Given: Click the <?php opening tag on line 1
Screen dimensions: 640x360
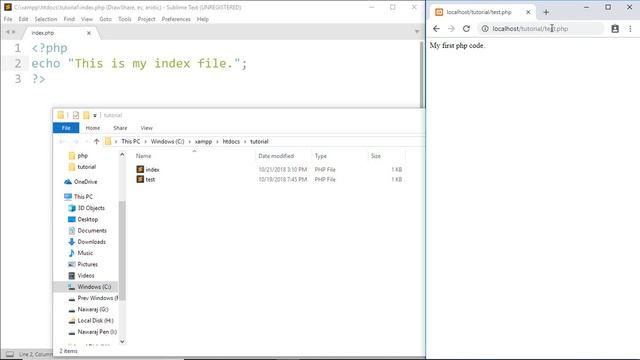Looking at the screenshot, I should click(49, 48).
